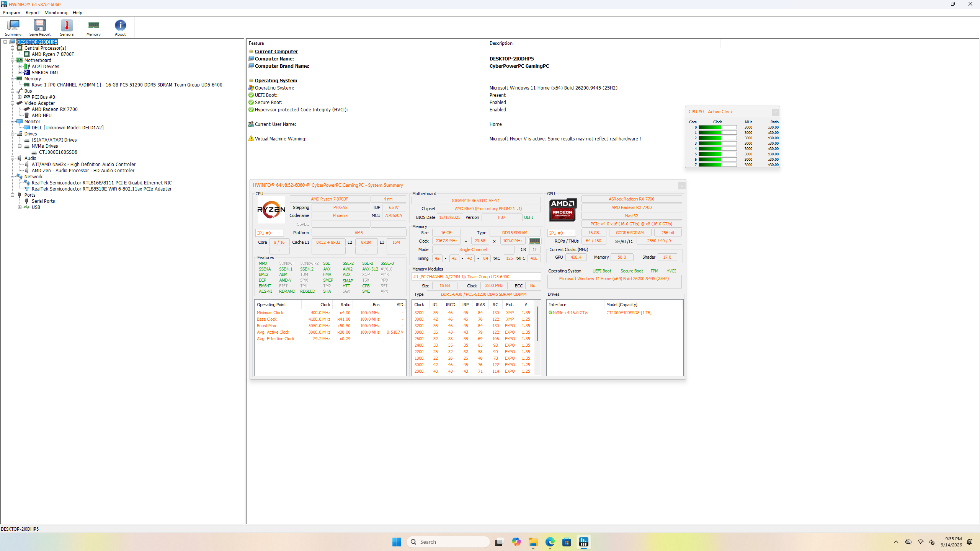Screen dimensions: 980x551
Task: Select AMD NPU in tree
Action: pos(41,116)
